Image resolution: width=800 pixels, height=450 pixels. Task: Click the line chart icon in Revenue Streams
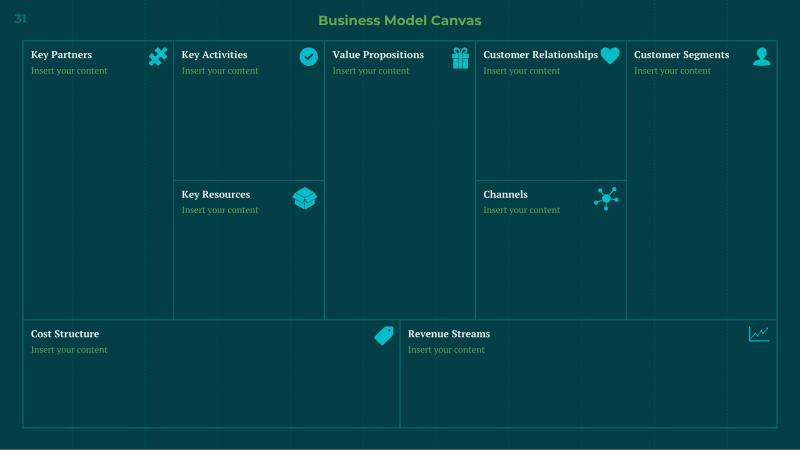tap(759, 334)
